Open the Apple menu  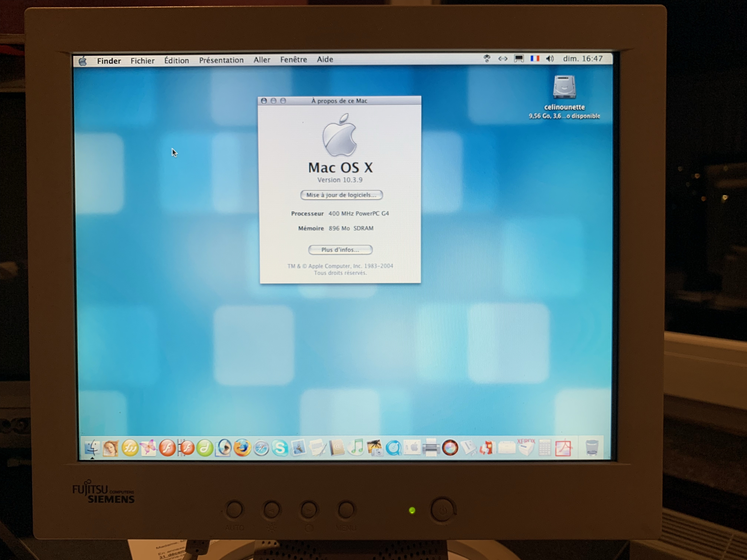[83, 61]
